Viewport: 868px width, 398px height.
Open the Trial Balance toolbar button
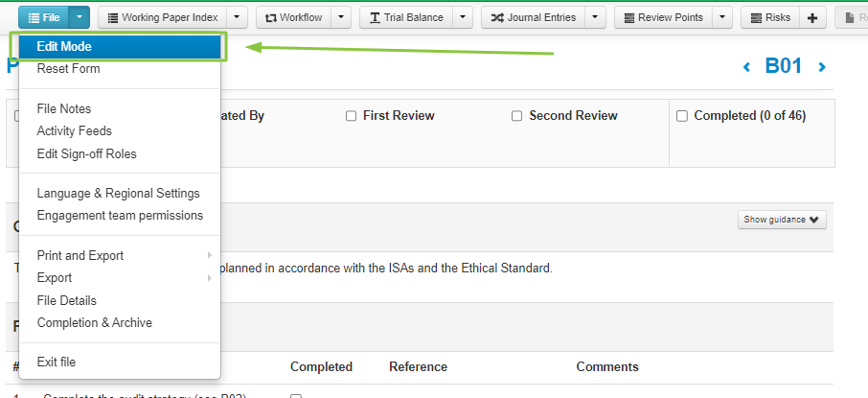(x=406, y=17)
